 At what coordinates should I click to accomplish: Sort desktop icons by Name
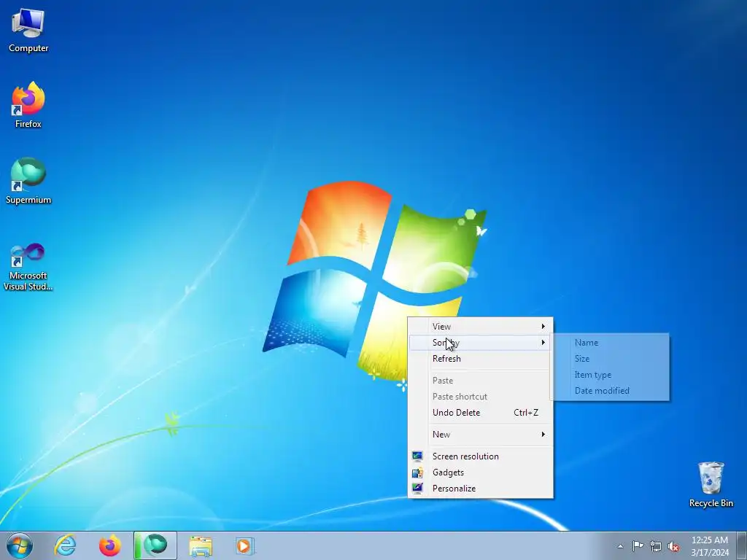coord(611,343)
